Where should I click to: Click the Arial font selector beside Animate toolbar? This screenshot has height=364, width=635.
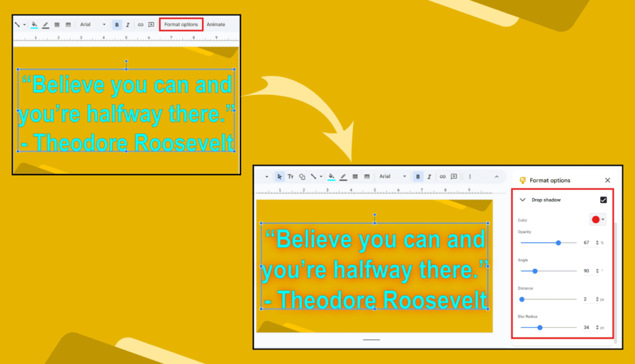click(x=92, y=25)
